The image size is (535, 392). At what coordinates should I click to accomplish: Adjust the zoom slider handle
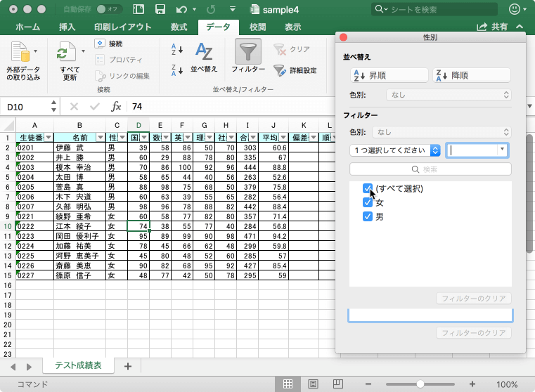pyautogui.click(x=420, y=384)
